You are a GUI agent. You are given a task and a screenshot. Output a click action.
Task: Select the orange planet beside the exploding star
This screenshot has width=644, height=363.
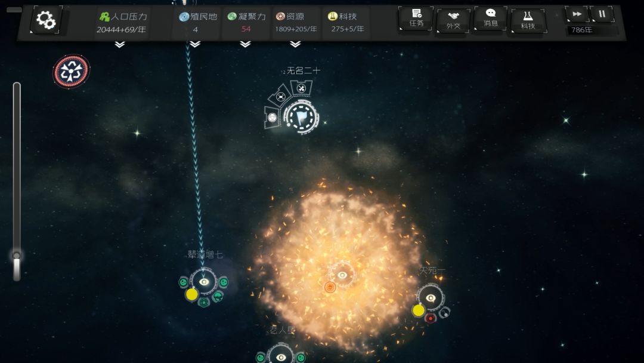pyautogui.click(x=330, y=287)
